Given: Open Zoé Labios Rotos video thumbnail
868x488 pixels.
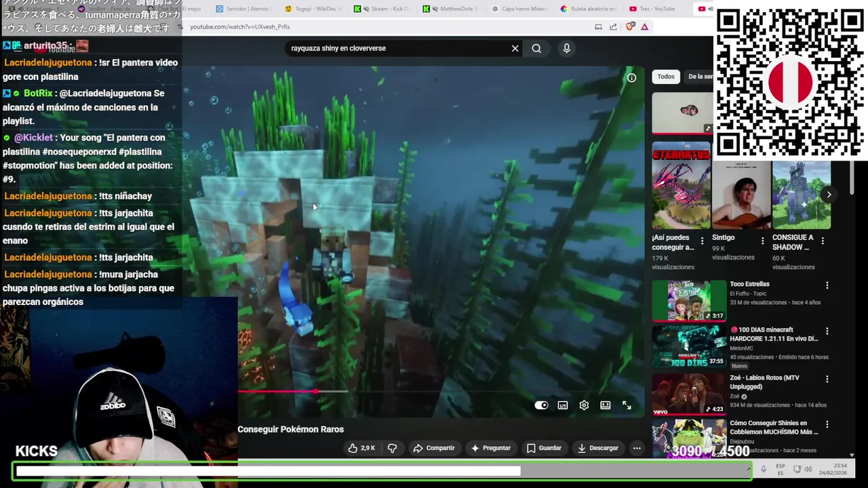Looking at the screenshot, I should pos(689,393).
